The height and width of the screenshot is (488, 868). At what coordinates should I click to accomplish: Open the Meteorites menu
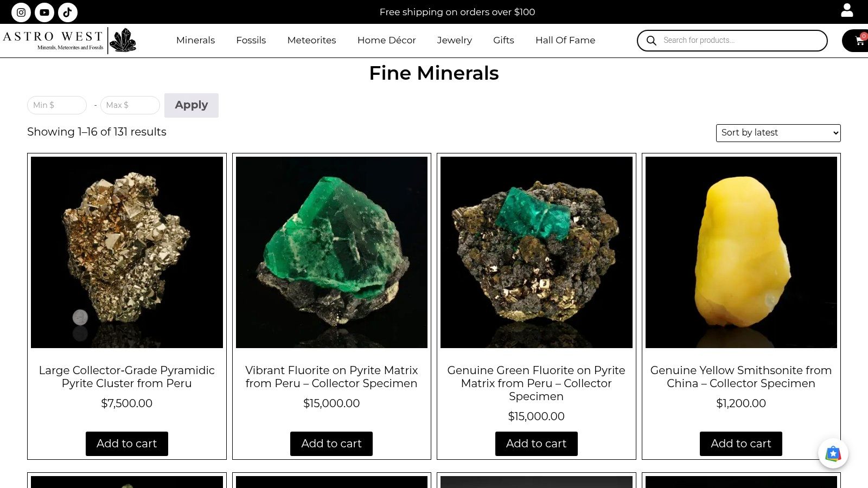click(311, 40)
